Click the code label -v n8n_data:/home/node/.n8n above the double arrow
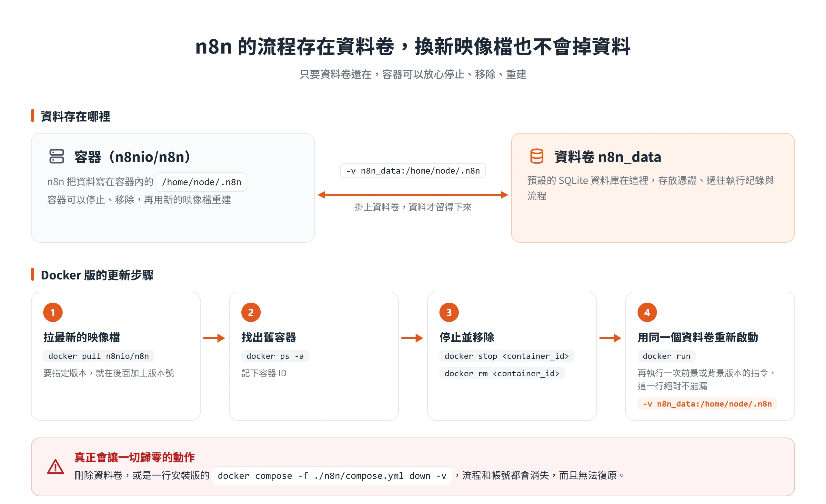The image size is (826, 504). (413, 171)
